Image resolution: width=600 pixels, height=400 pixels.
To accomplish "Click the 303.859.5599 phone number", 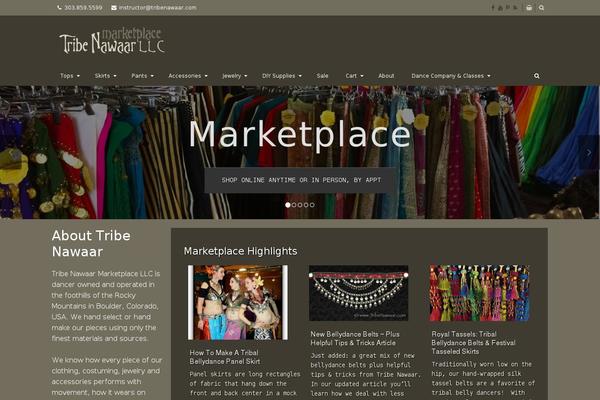I will [83, 8].
